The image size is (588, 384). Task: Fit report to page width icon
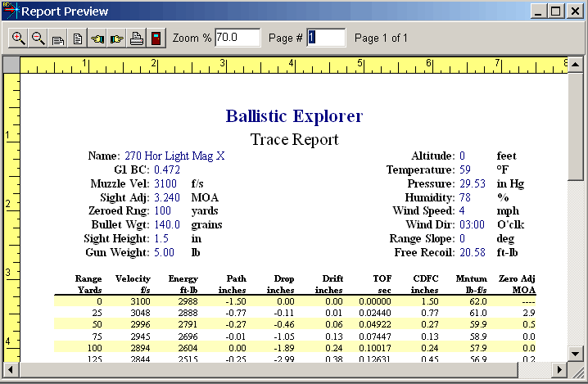(57, 38)
